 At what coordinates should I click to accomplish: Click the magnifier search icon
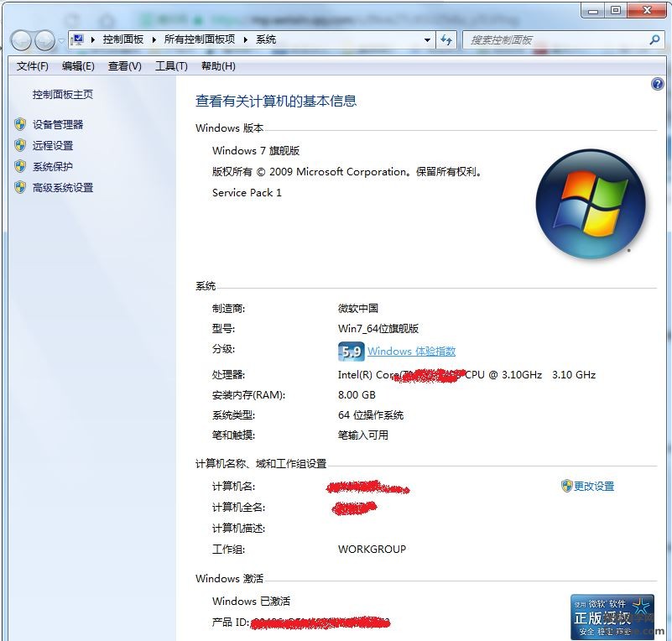coord(654,40)
